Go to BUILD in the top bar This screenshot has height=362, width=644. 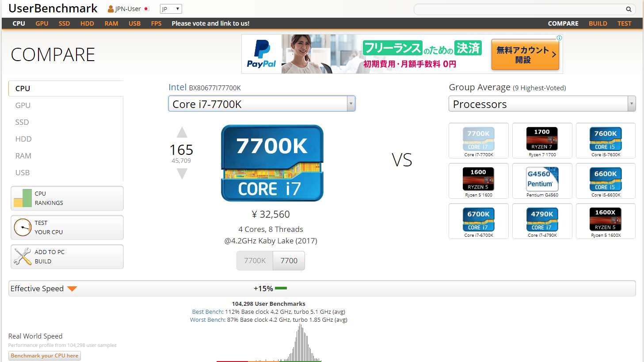[x=598, y=23]
